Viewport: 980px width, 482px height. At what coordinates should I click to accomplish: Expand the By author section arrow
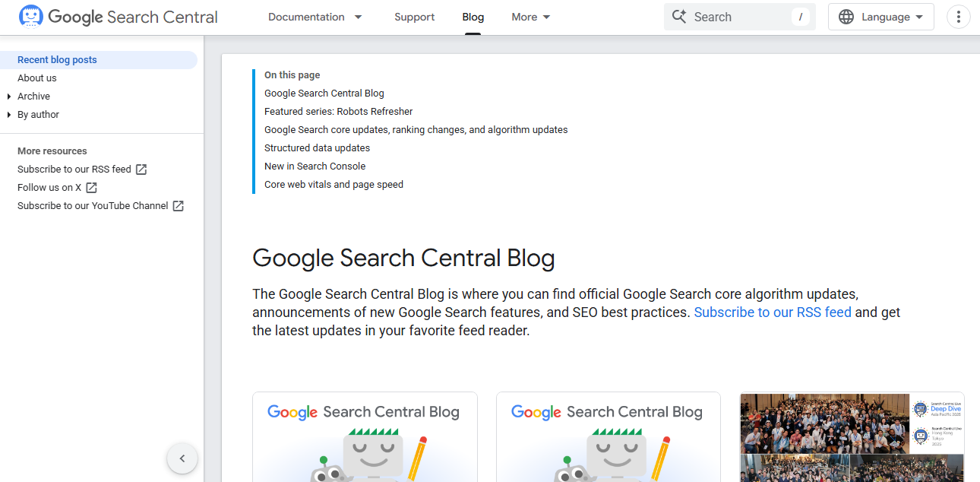pyautogui.click(x=9, y=115)
